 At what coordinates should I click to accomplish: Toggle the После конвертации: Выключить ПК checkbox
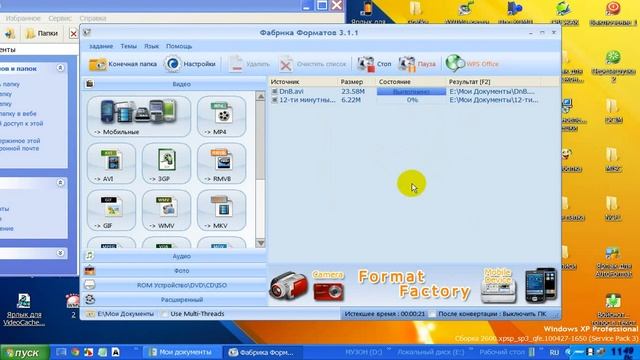432,314
